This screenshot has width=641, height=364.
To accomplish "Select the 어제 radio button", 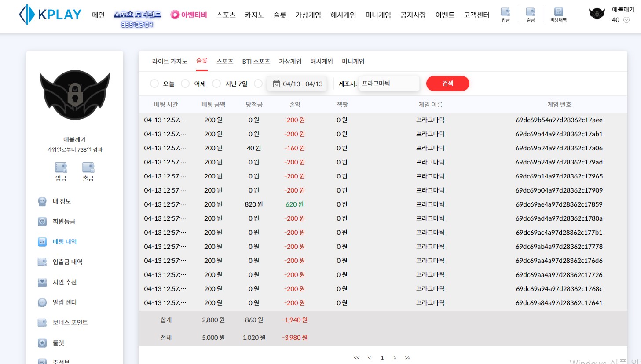I will coord(185,84).
